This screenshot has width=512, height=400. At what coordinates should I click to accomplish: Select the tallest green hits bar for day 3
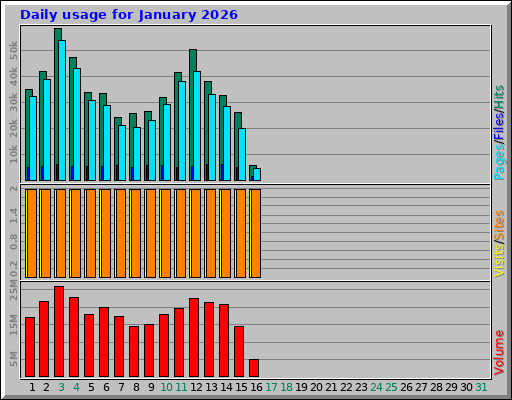click(x=58, y=104)
